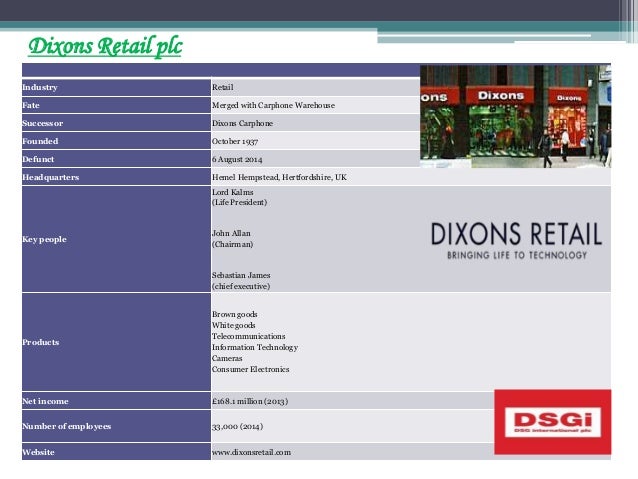Image resolution: width=638 pixels, height=479 pixels.
Task: Click 'Hemel Hempstead, Hertfordshire, UK' text
Action: tap(279, 177)
